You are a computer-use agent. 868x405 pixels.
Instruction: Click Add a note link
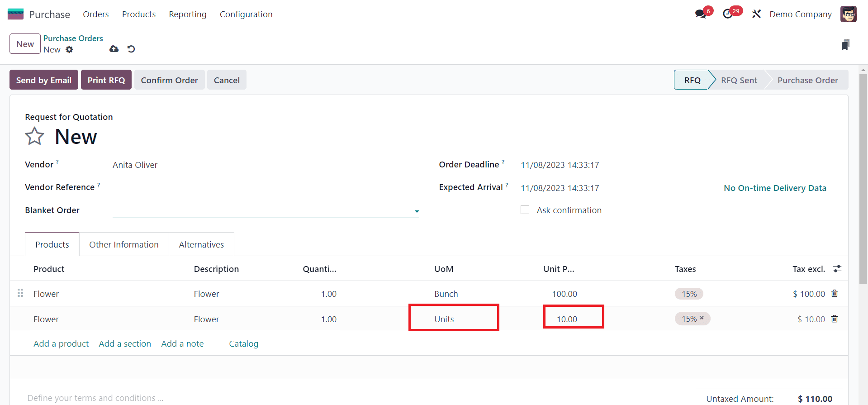pyautogui.click(x=182, y=343)
